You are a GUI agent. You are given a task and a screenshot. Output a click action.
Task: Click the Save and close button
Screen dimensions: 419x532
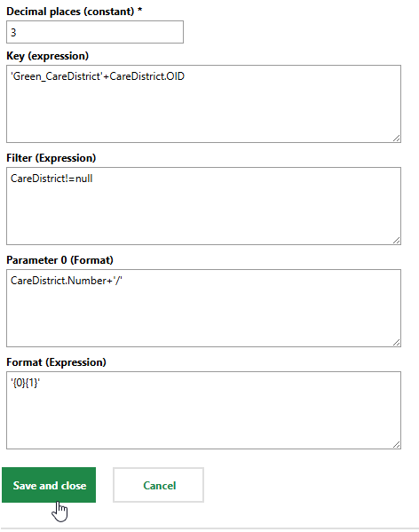[x=49, y=485]
